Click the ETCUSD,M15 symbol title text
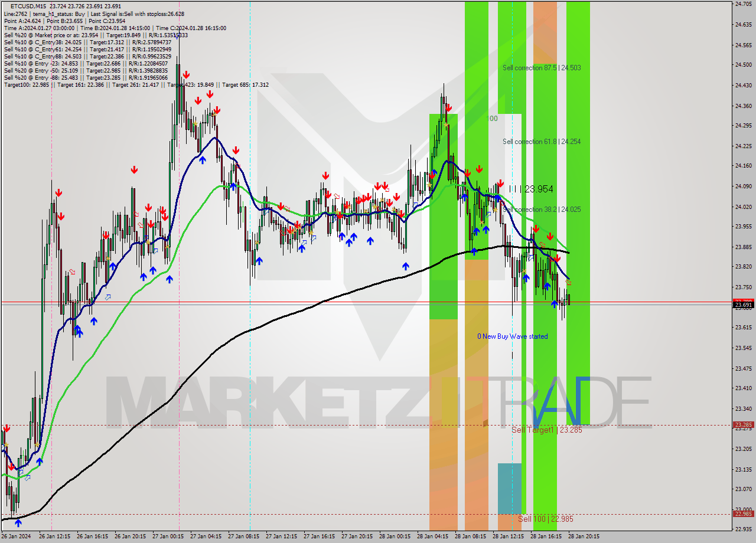The height and width of the screenshot is (543, 756). (29, 6)
